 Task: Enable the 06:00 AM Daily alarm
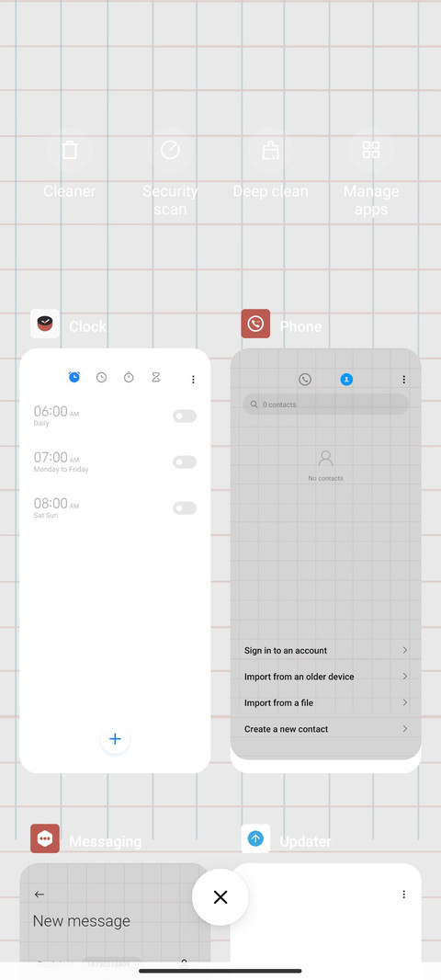click(185, 416)
